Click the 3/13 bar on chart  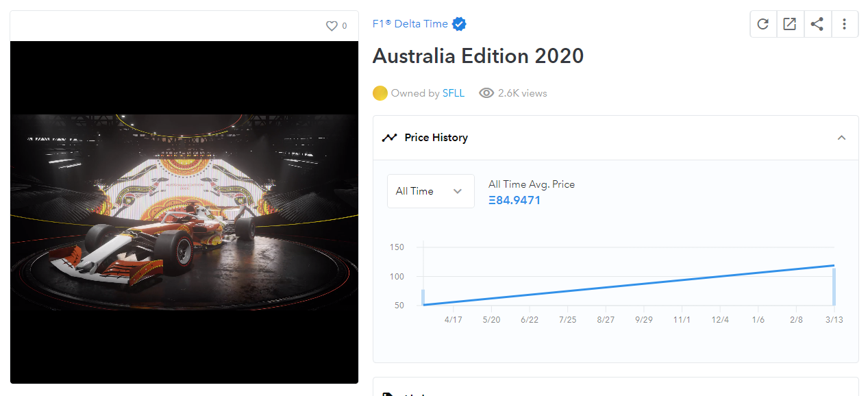pyautogui.click(x=834, y=286)
